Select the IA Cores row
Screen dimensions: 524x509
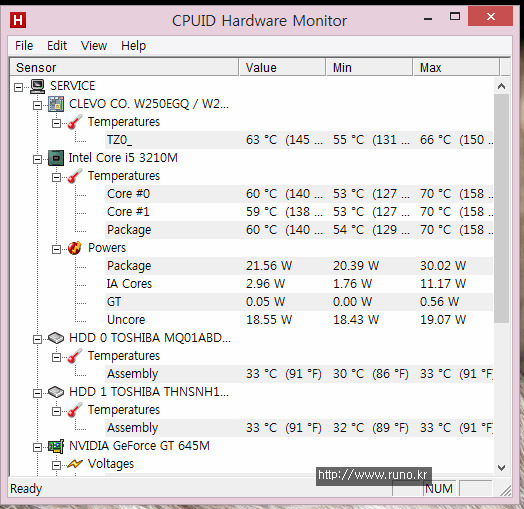coord(299,284)
